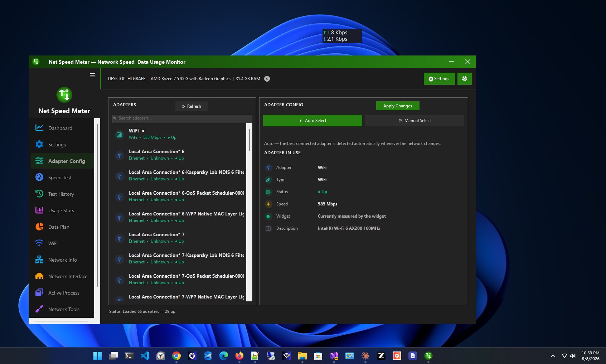The width and height of the screenshot is (606, 364).
Task: Select Connection* 6-QoS Packet Scheduler adapter
Action: 179,196
